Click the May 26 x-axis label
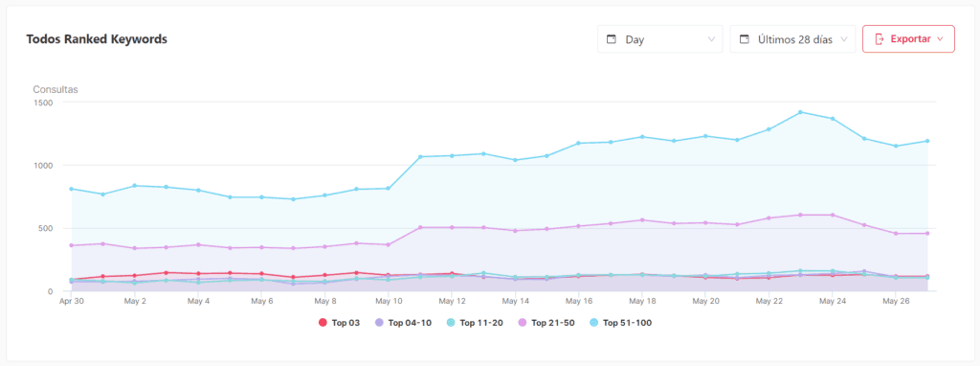 pos(896,301)
